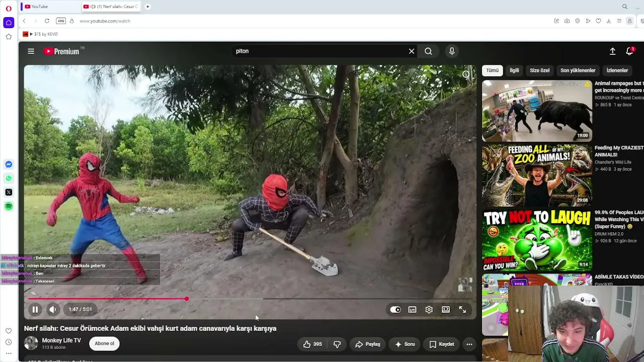644x362 pixels.
Task: Open the sidebar heart favorites panel
Action: point(9,331)
